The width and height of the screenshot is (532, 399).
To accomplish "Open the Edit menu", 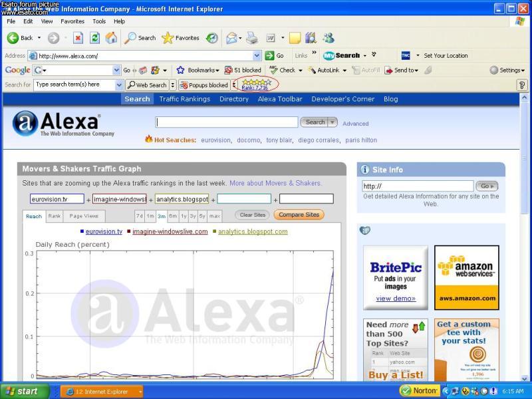I will (x=28, y=21).
